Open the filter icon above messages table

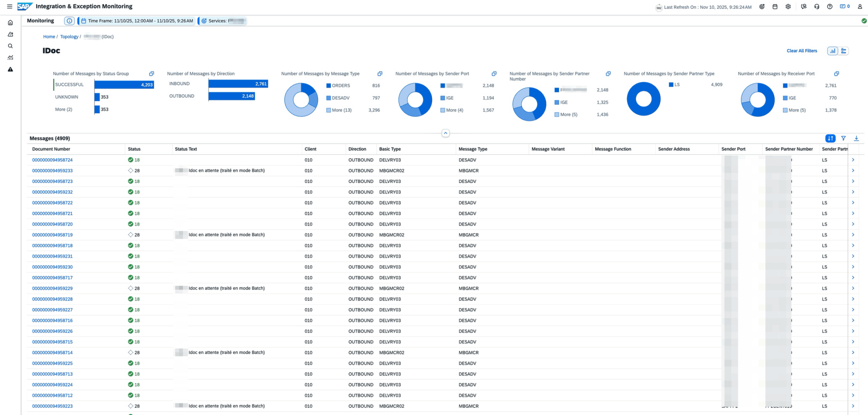click(x=843, y=138)
